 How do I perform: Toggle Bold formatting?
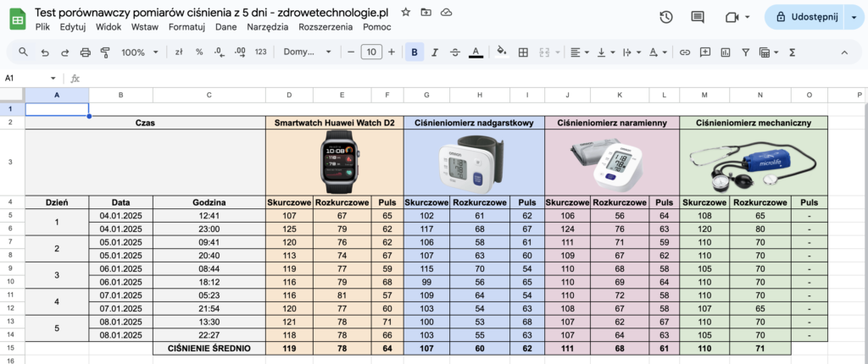coord(415,52)
